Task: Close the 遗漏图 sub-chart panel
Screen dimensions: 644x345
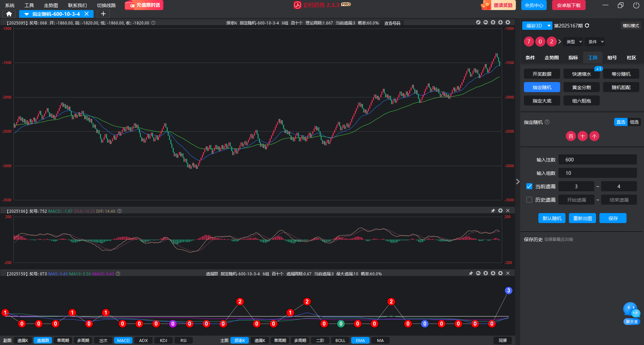Action: pyautogui.click(x=508, y=273)
